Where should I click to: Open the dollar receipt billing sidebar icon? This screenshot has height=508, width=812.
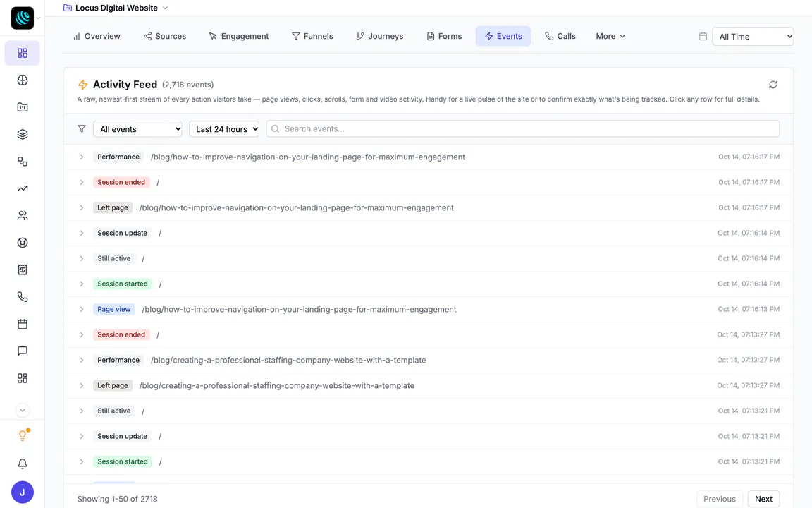(x=23, y=270)
